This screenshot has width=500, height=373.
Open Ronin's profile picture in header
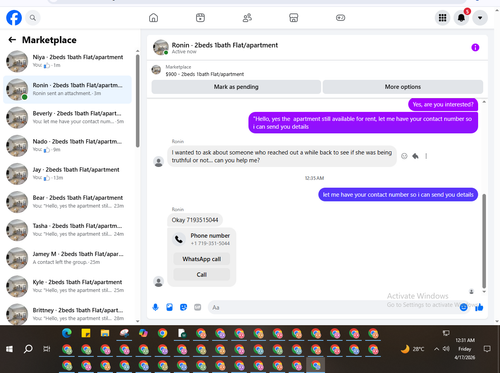click(x=161, y=47)
